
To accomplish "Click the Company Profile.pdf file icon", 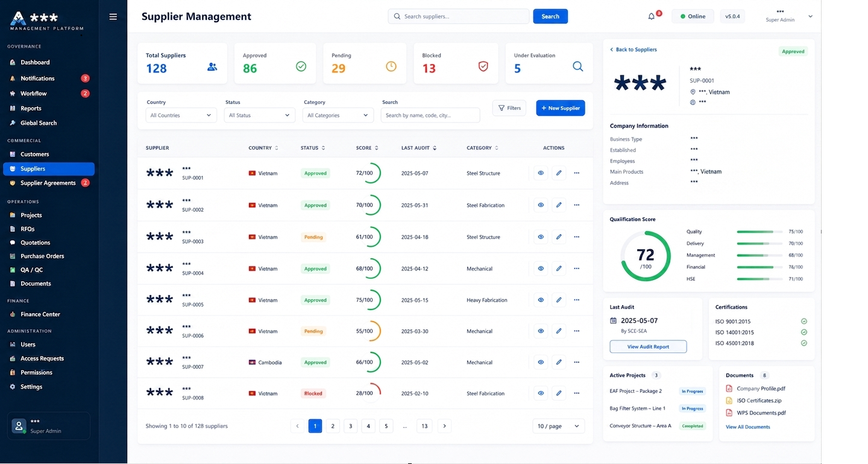I will point(729,389).
